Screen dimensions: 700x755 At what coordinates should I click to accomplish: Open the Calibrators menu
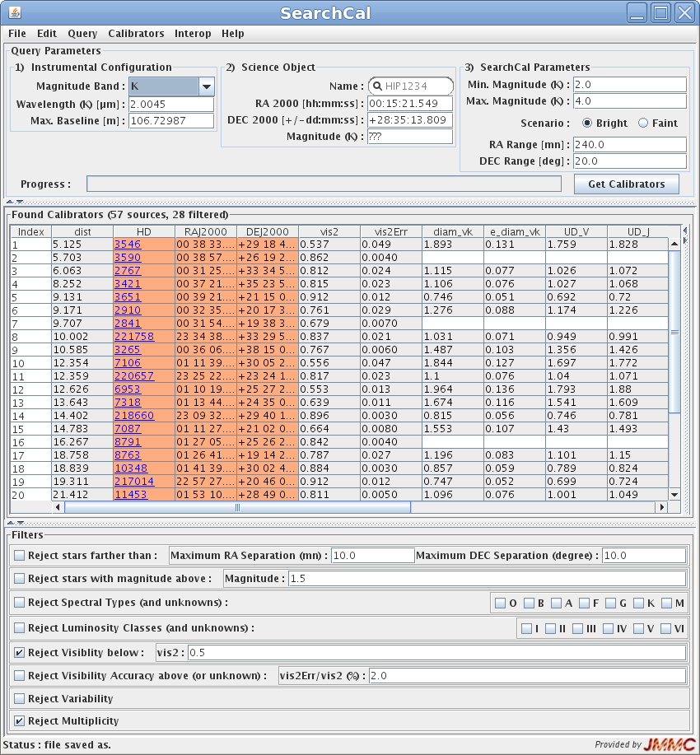coord(136,34)
